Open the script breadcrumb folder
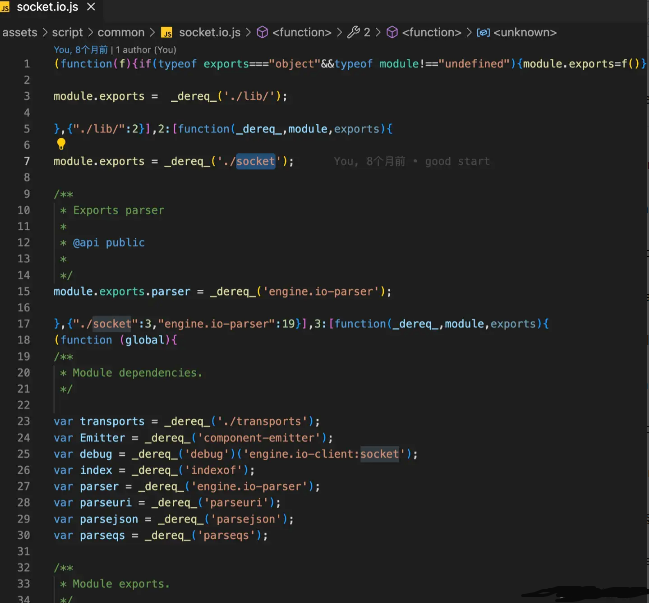The width and height of the screenshot is (649, 603). (67, 32)
